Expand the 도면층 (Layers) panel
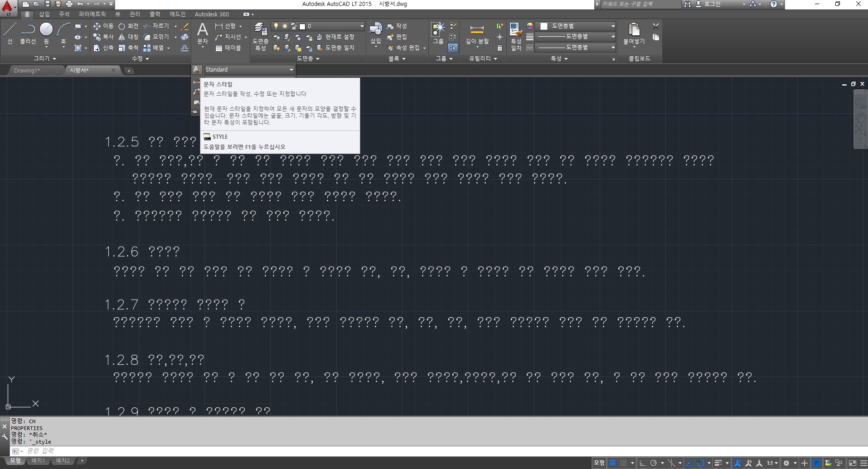The image size is (868, 469). coord(308,58)
